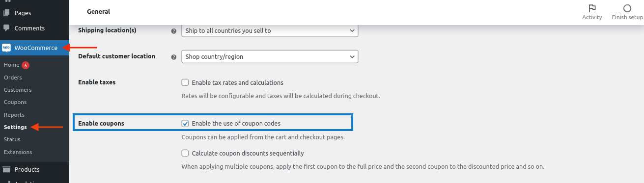Click the Extensions submenu link

coord(18,152)
